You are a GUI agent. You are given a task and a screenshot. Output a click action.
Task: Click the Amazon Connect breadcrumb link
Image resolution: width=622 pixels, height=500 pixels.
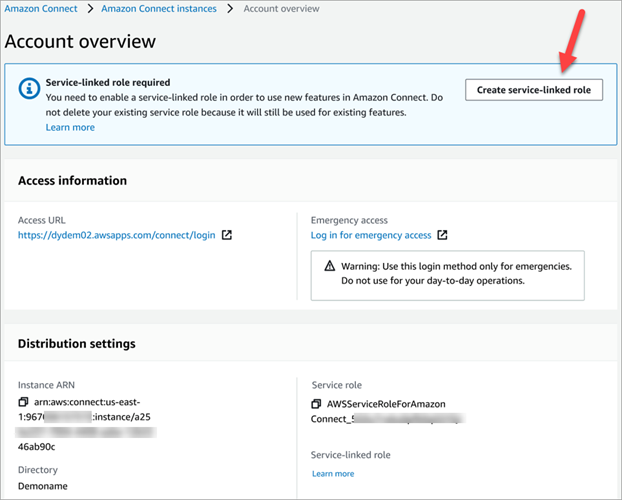click(x=42, y=8)
